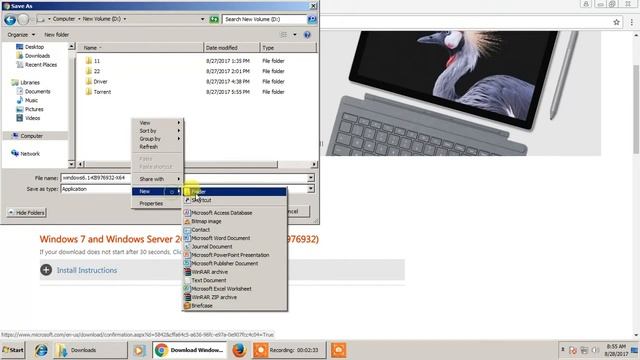Create new Microsoft PowerPoint Presentation
The image size is (640, 360).
click(235, 255)
